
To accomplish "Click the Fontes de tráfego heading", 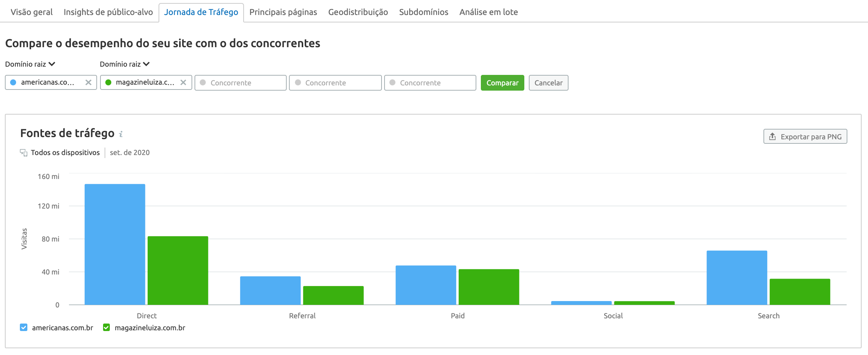I will 67,133.
